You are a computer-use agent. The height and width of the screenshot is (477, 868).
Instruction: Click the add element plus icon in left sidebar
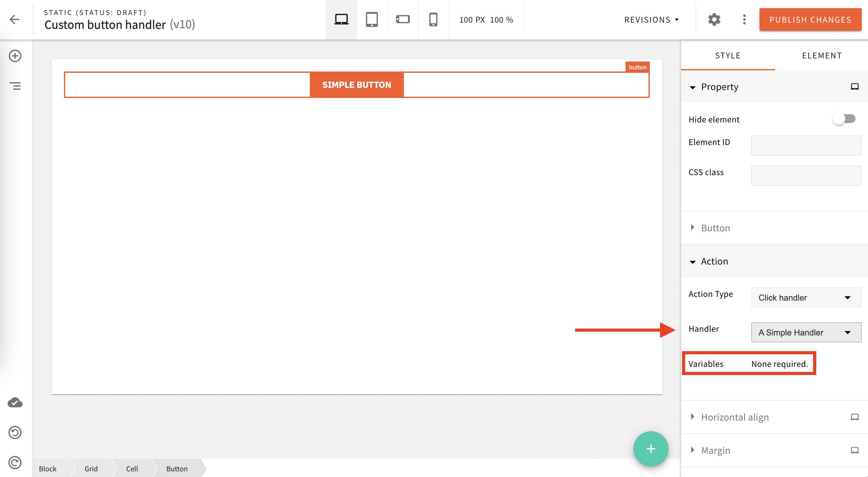point(15,56)
